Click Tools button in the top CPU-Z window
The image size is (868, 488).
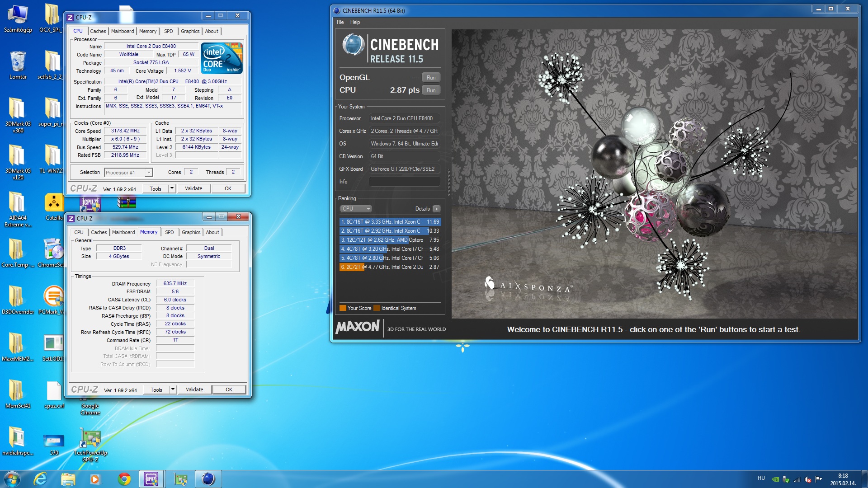156,188
